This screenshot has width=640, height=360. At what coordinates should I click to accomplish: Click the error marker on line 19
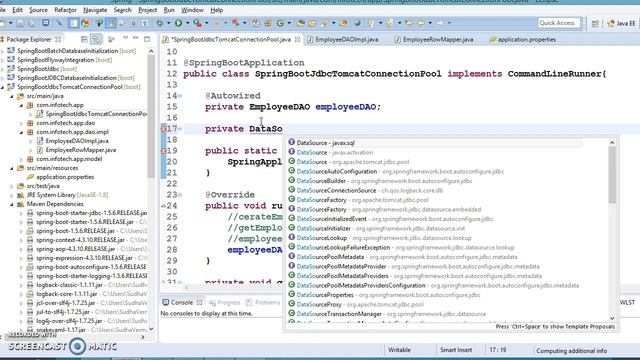pos(163,151)
